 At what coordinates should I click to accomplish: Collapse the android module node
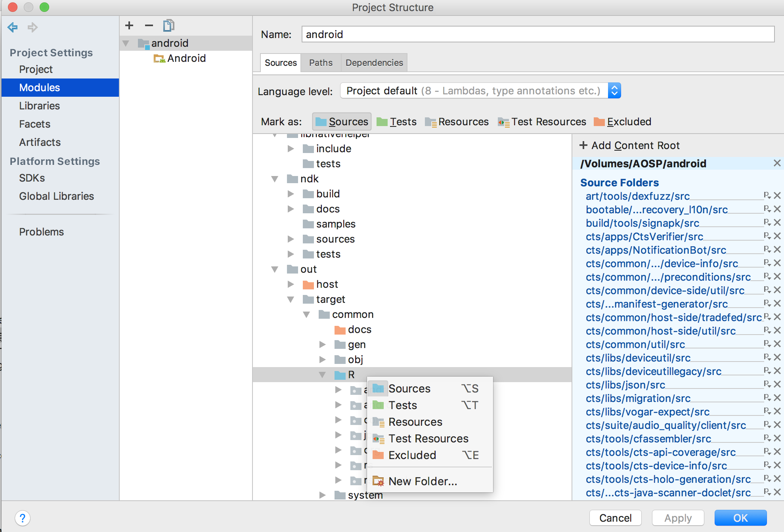click(x=126, y=43)
